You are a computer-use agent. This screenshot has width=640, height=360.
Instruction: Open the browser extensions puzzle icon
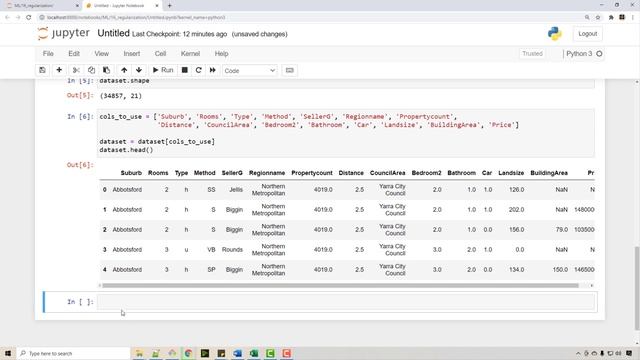coord(611,18)
